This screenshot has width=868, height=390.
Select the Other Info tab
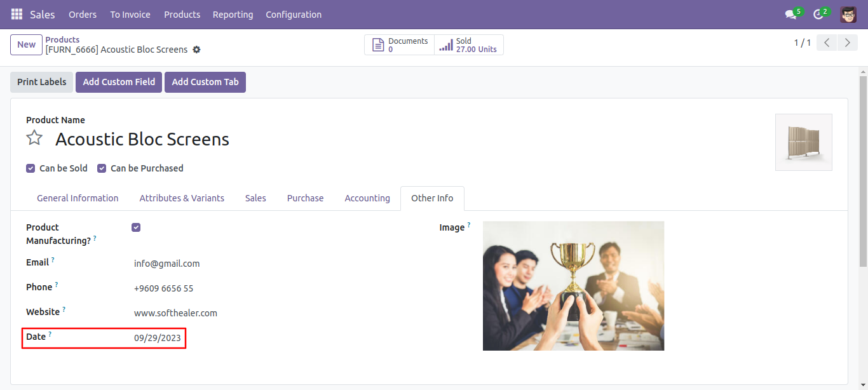point(432,198)
